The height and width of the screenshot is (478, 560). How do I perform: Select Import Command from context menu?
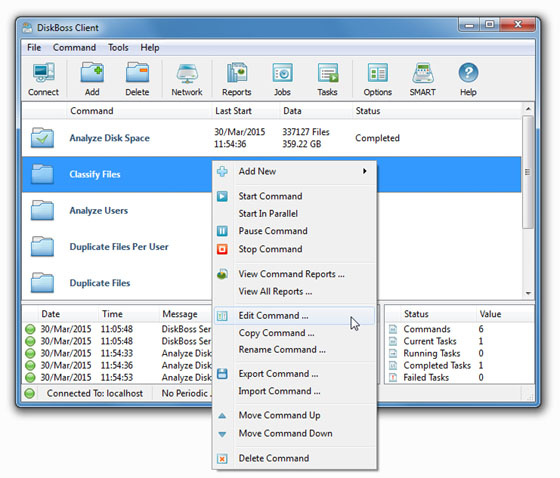coord(295,391)
